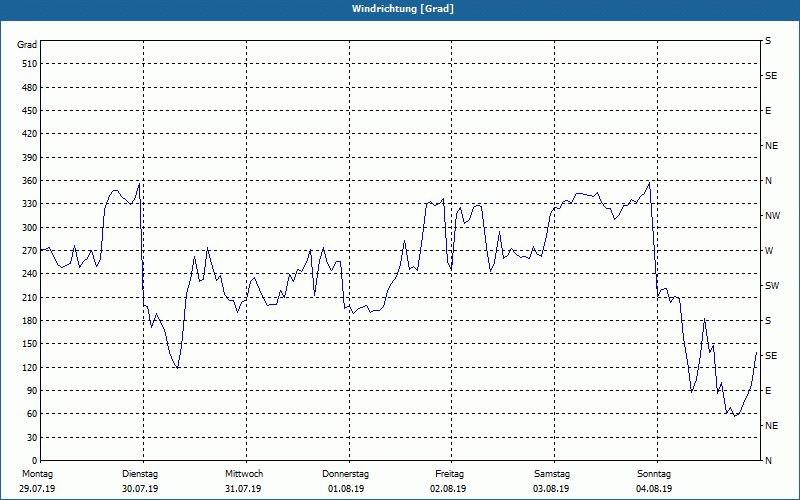The width and height of the screenshot is (800, 500).
Task: Click the 360 y-axis value
Action: pos(30,181)
